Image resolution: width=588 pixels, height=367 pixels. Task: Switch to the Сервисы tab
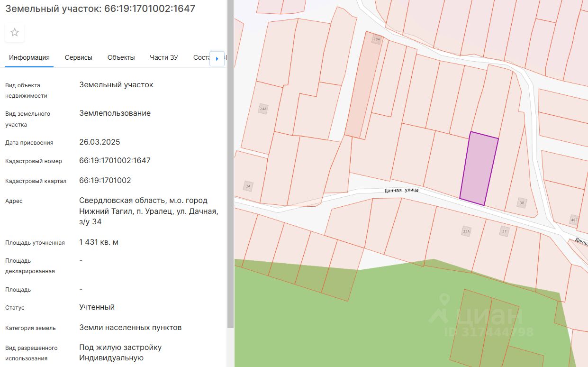tap(79, 57)
